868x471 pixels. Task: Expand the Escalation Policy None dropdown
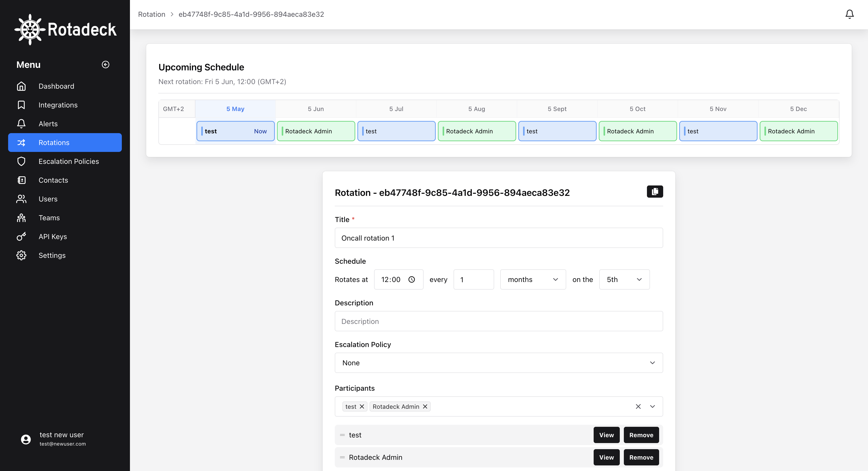pos(499,363)
